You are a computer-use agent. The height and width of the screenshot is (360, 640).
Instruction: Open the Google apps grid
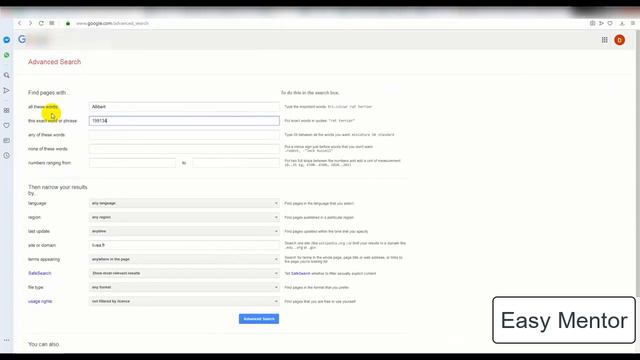tap(604, 40)
